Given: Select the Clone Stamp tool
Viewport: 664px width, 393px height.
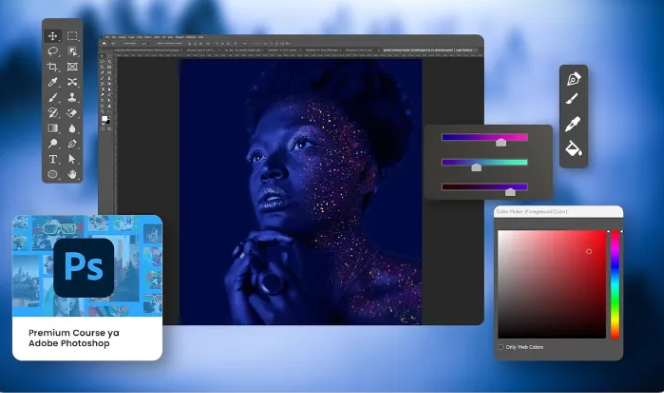Looking at the screenshot, I should (x=72, y=97).
